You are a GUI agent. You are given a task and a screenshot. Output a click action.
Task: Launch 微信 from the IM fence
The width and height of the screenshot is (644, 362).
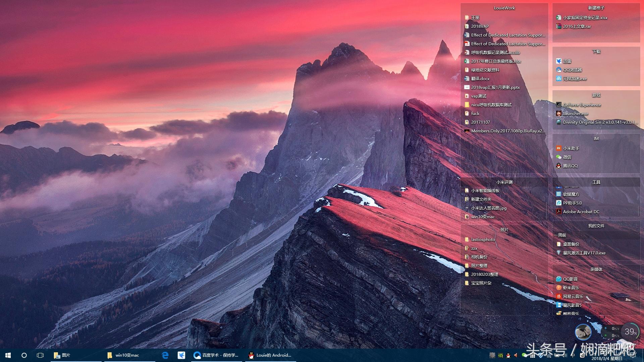567,157
